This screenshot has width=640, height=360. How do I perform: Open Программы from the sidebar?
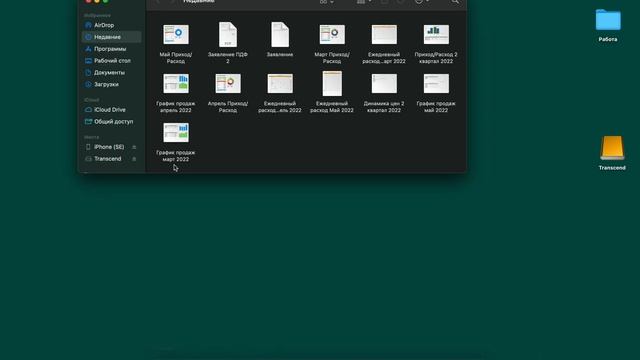coord(110,49)
